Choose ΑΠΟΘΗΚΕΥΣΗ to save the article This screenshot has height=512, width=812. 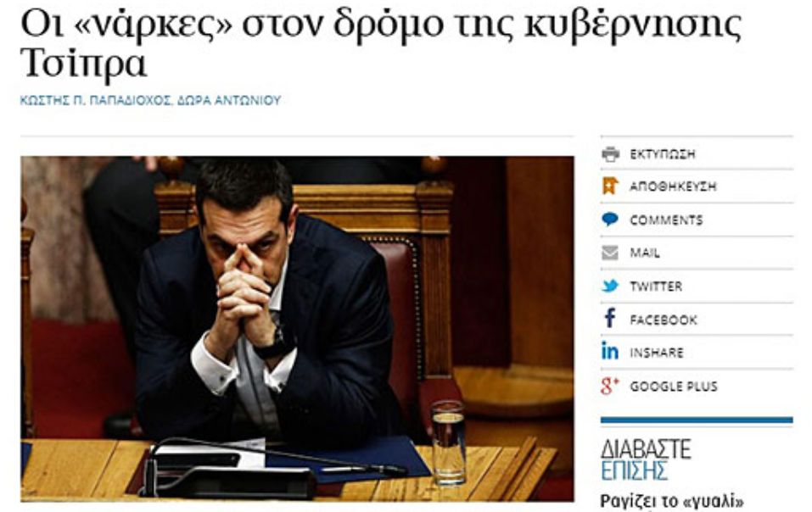point(673,186)
